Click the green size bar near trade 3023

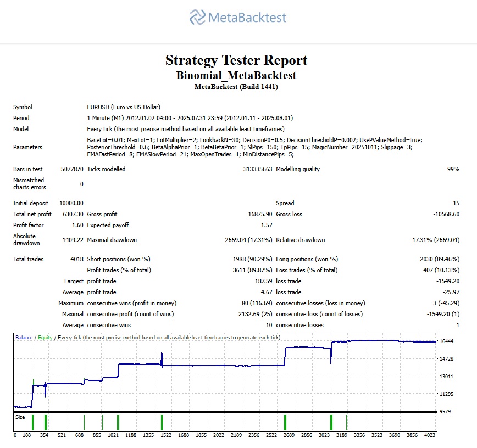tap(331, 423)
